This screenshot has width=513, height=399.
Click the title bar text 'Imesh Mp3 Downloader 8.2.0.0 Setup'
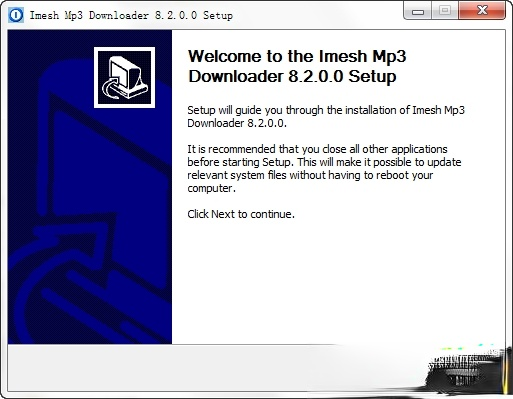click(x=131, y=15)
